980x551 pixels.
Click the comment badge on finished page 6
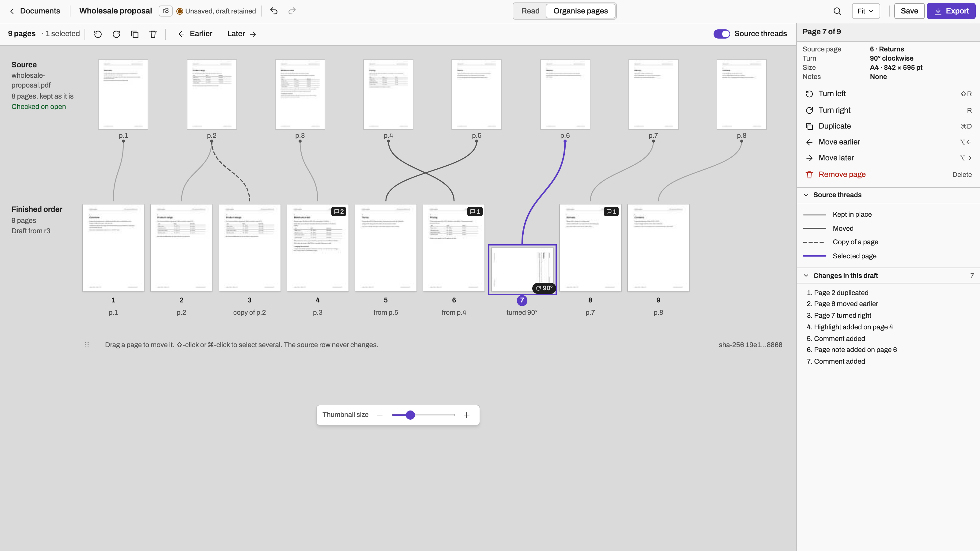(x=475, y=212)
